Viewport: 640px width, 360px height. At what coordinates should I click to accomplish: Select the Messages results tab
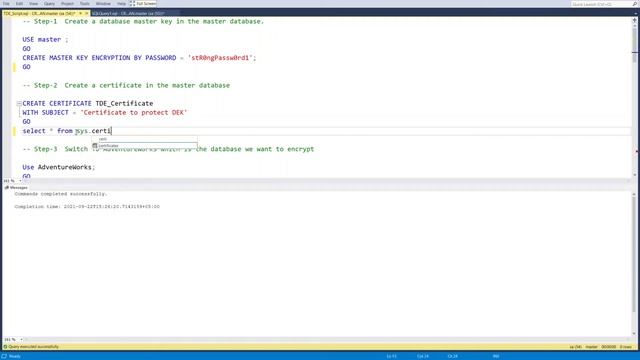(x=16, y=188)
